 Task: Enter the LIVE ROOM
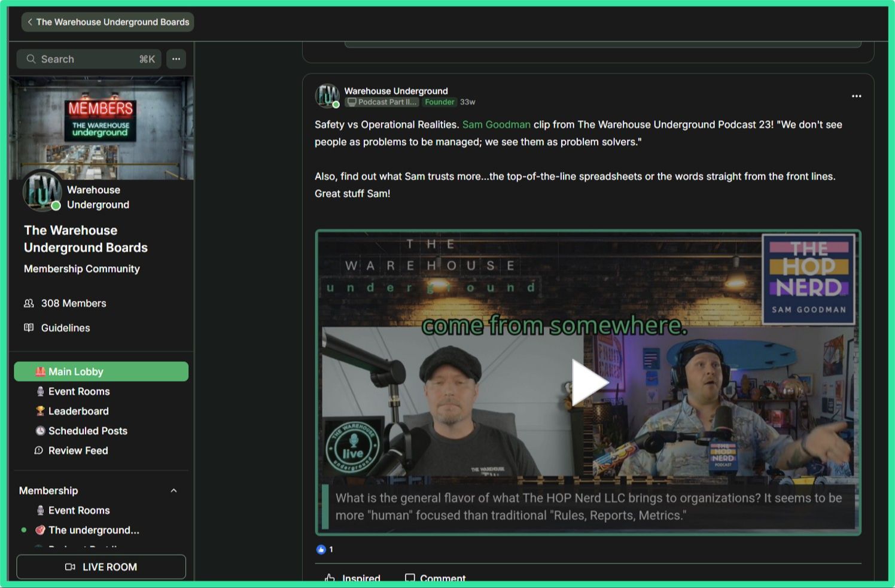point(101,567)
